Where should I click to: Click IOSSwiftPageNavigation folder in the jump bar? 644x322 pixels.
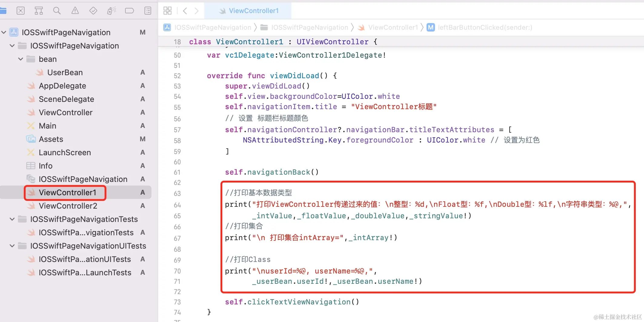coord(304,28)
